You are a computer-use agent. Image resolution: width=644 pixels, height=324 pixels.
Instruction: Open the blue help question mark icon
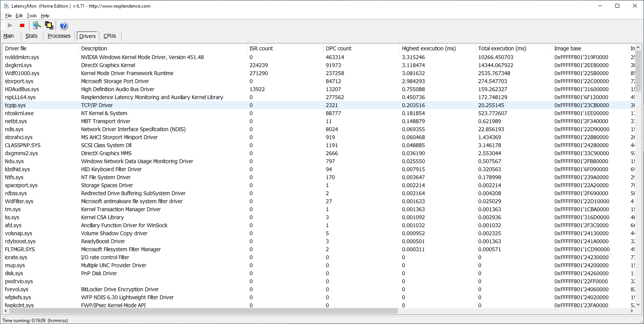click(64, 26)
